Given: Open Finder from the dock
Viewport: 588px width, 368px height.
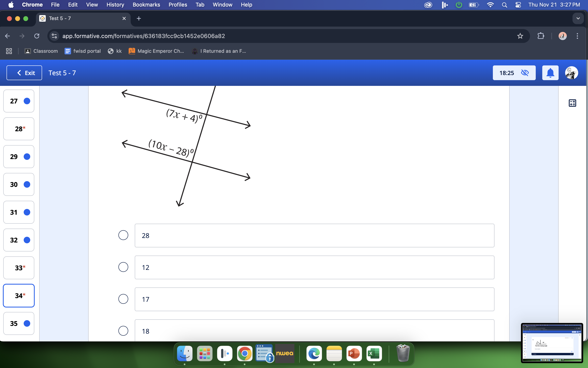Looking at the screenshot, I should pos(185,353).
